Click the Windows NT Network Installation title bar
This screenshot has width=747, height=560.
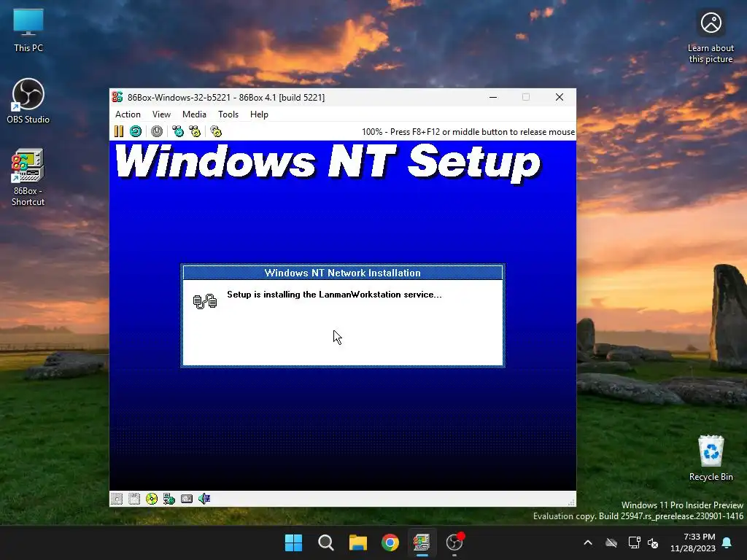(x=343, y=273)
